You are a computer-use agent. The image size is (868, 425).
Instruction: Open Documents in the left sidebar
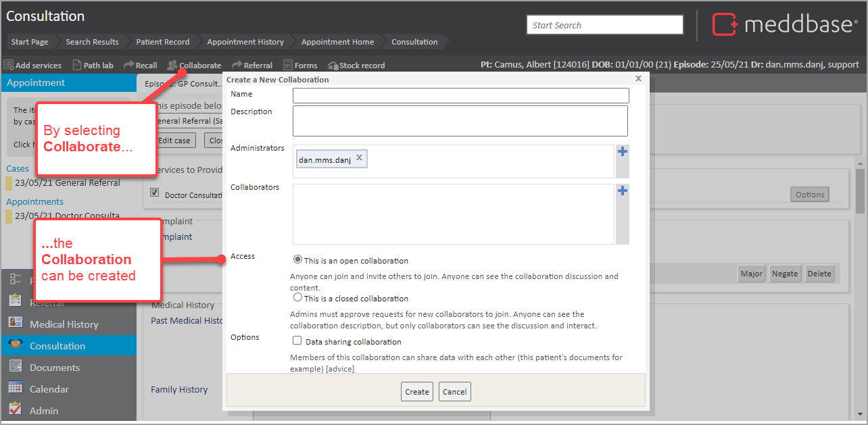(x=55, y=368)
